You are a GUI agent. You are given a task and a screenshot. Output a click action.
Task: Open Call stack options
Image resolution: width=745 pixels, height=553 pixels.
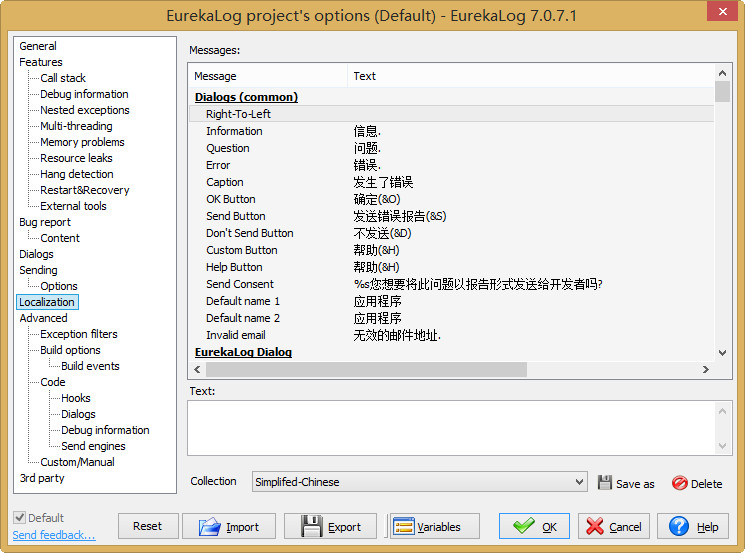(x=63, y=78)
